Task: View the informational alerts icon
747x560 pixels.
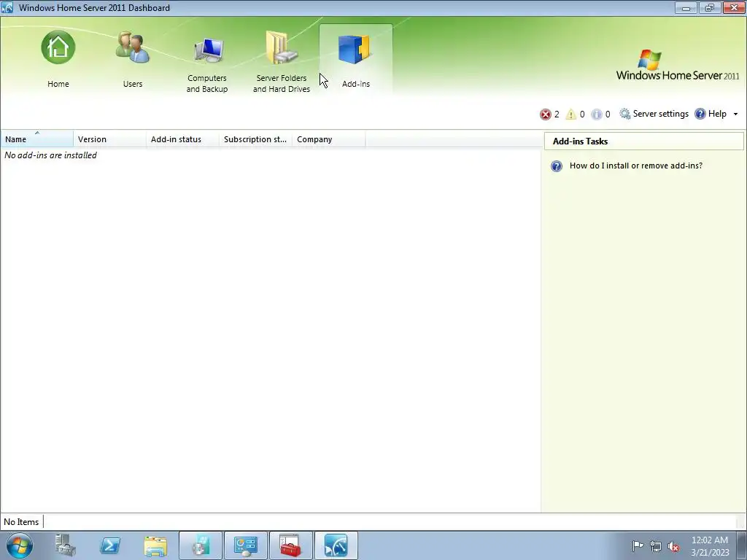Action: tap(597, 114)
